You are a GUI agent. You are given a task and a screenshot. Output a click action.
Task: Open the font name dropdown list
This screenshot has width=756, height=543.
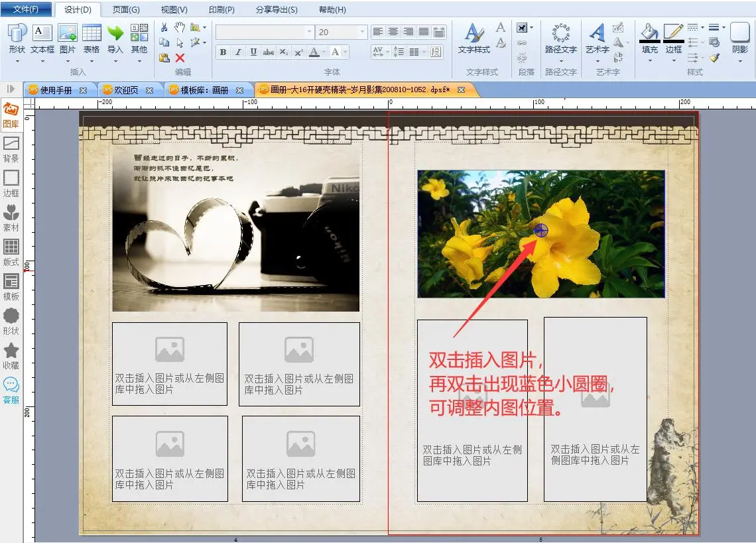click(x=309, y=32)
